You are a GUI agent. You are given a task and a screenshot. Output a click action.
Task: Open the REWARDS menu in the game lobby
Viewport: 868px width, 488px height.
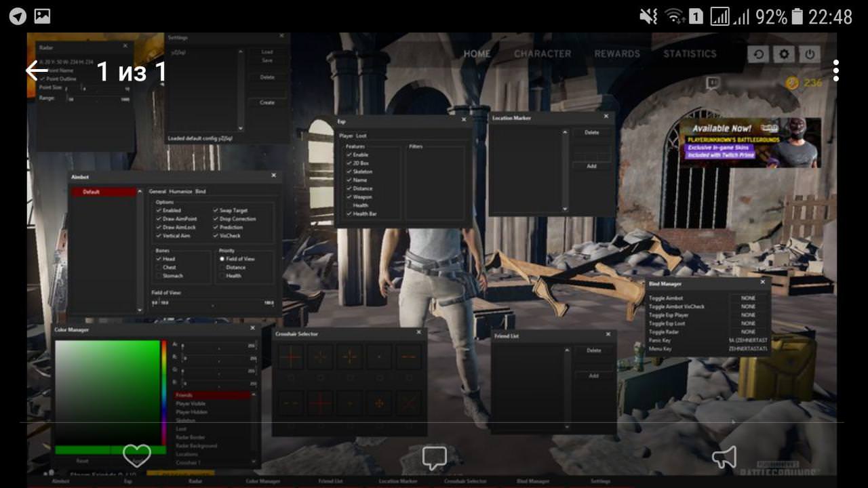tap(617, 54)
